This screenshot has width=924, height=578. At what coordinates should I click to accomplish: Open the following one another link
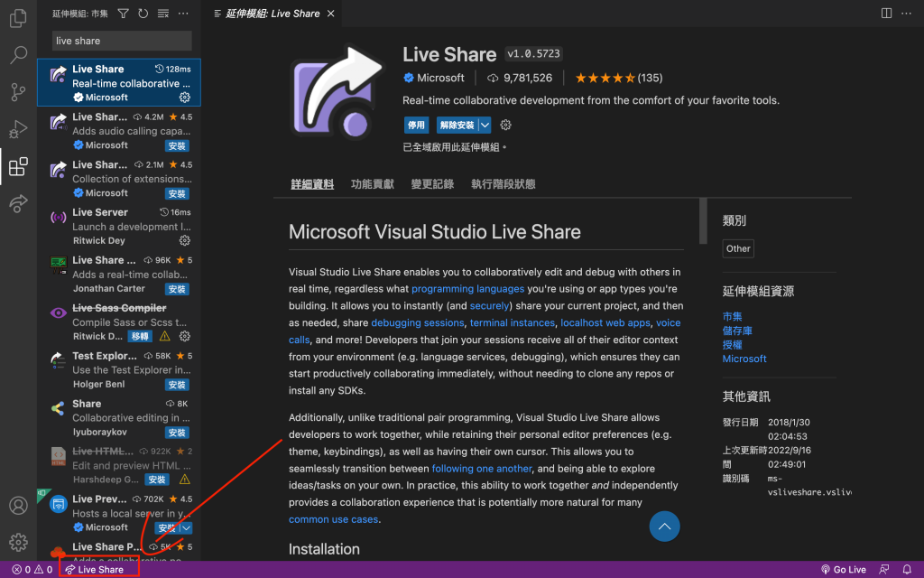pyautogui.click(x=482, y=469)
